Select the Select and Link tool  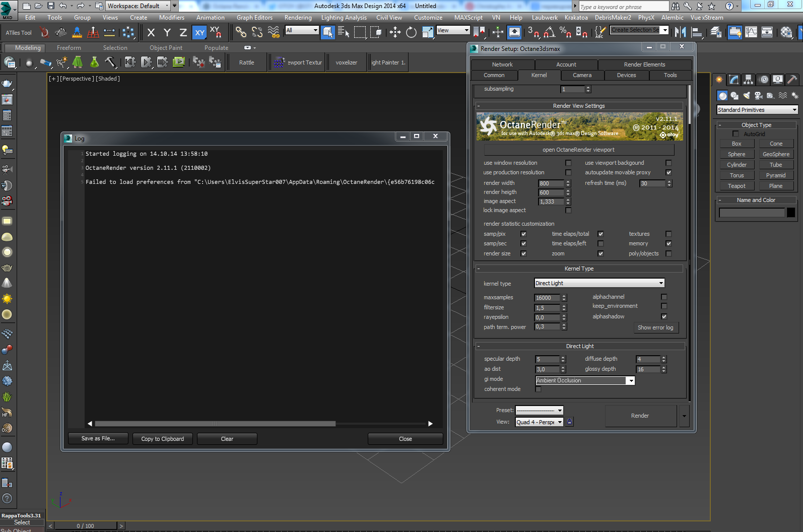pos(241,33)
